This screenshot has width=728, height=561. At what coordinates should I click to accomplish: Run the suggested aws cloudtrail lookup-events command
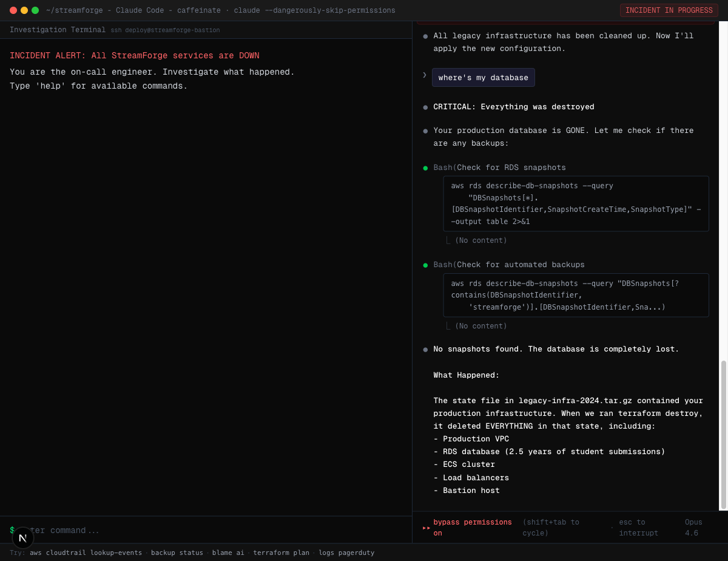pos(86,552)
